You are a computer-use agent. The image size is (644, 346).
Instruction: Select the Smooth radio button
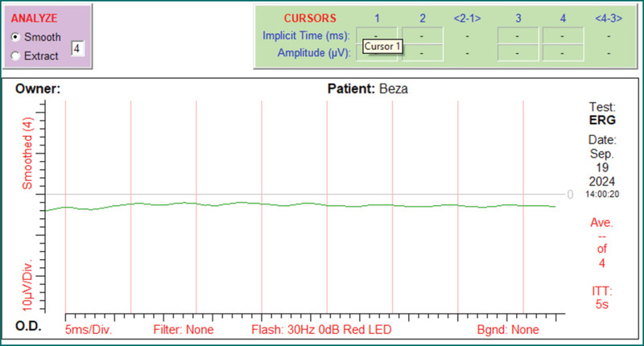pyautogui.click(x=15, y=37)
